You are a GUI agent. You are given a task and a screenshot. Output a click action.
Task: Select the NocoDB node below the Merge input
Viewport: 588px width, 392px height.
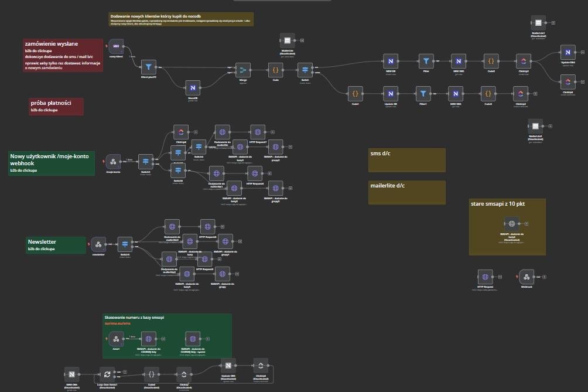click(x=193, y=88)
